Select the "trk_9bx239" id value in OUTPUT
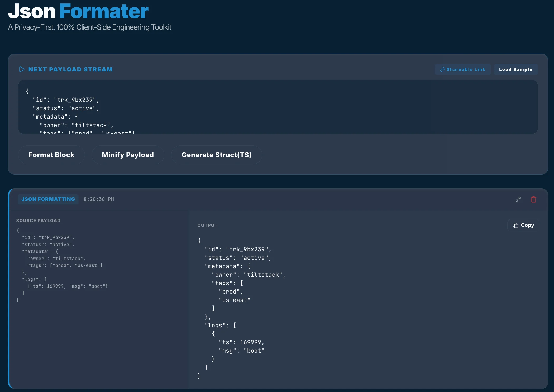 point(248,249)
